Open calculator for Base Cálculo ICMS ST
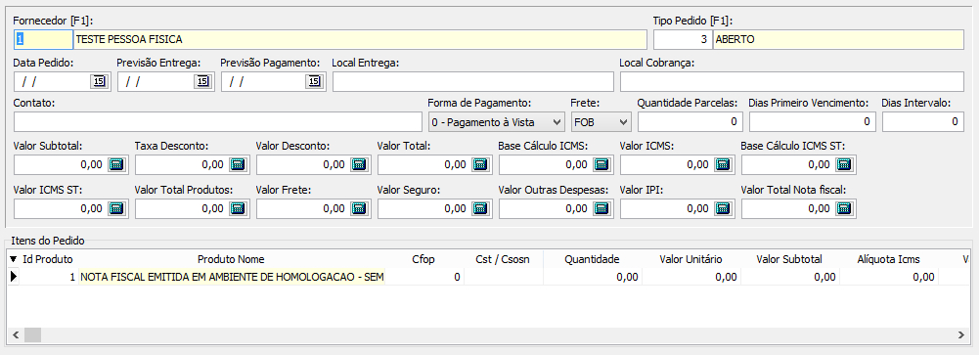 coord(844,164)
